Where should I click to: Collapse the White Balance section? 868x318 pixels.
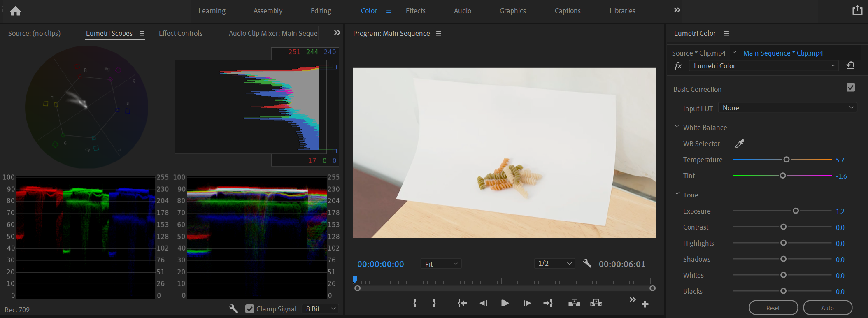pos(677,127)
